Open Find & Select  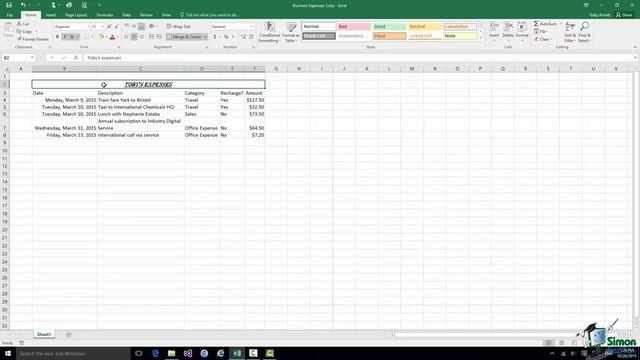point(584,32)
